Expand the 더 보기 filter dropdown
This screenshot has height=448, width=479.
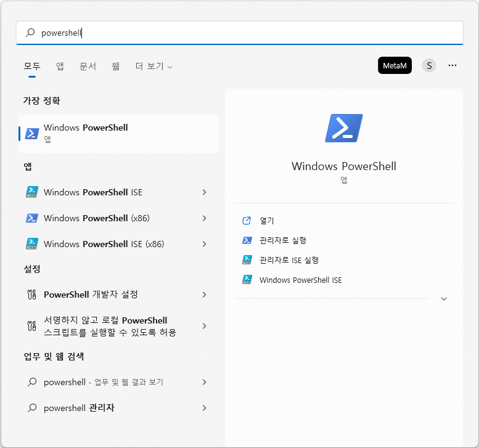coord(154,66)
